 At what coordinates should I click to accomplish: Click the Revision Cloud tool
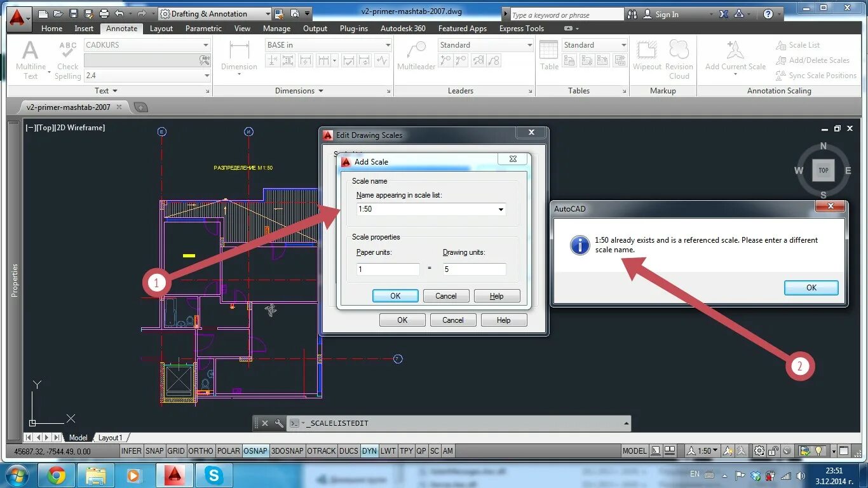coord(679,60)
